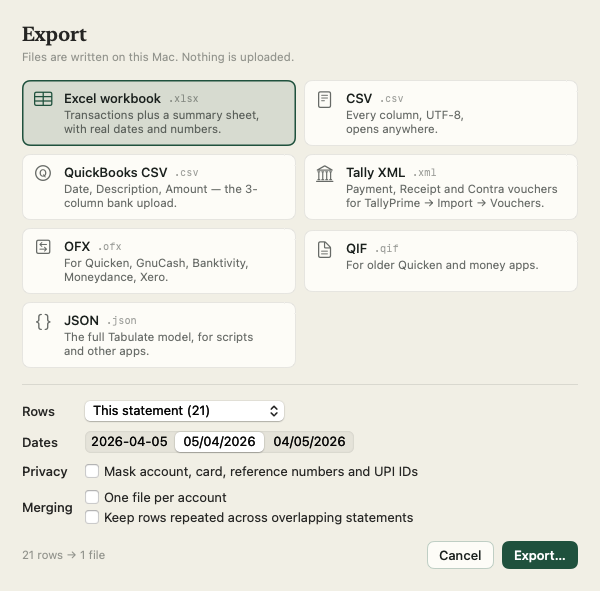Click the Dates row label
The width and height of the screenshot is (600, 591).
coord(40,442)
